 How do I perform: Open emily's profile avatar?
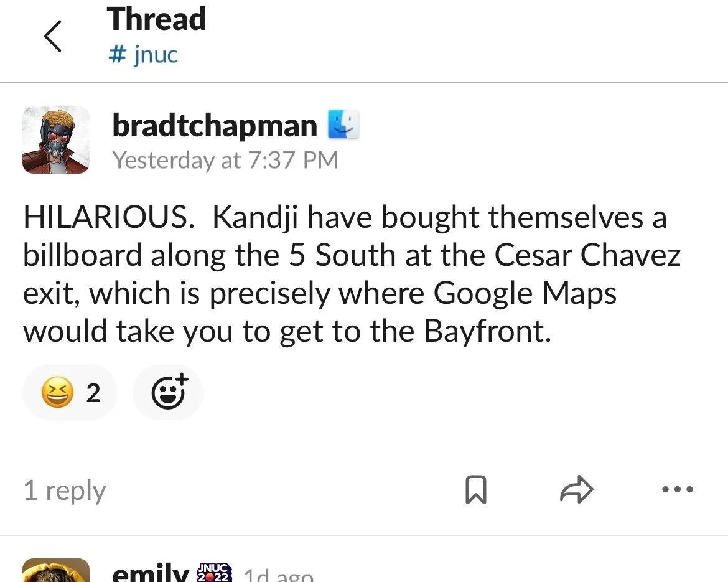pos(56,570)
